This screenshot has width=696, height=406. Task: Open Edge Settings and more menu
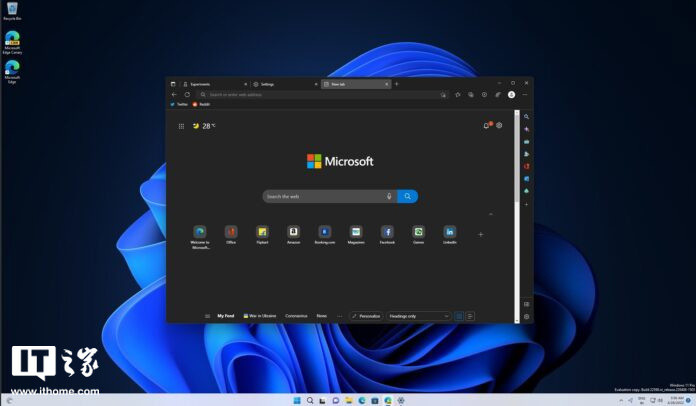pos(525,95)
